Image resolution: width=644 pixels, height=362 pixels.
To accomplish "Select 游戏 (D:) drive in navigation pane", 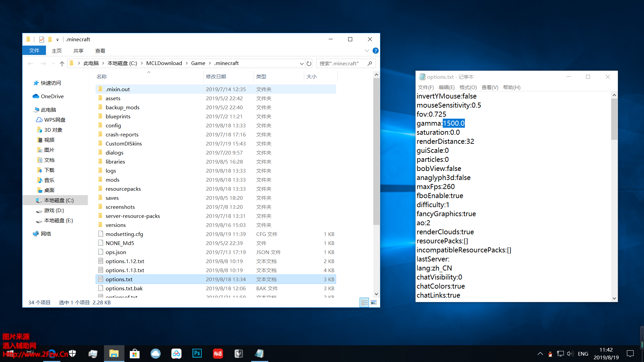I will [x=54, y=210].
